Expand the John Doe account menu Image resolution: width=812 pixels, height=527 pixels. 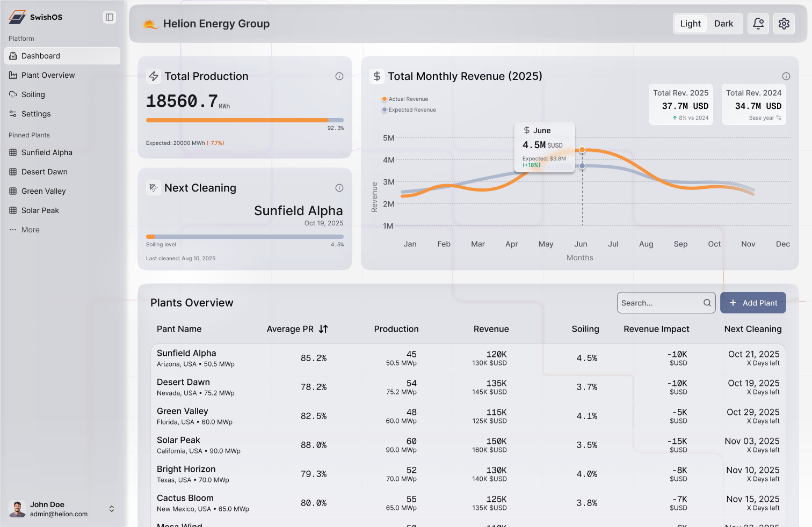(112, 509)
